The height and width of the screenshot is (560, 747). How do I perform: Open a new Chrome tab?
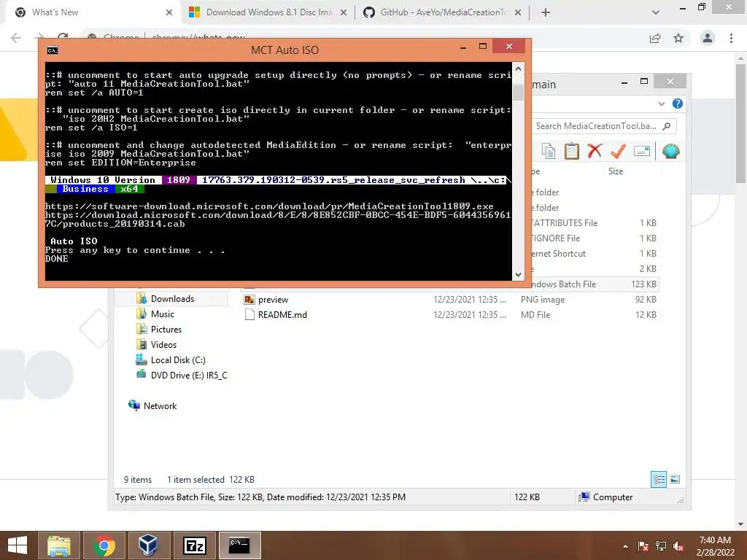546,12
